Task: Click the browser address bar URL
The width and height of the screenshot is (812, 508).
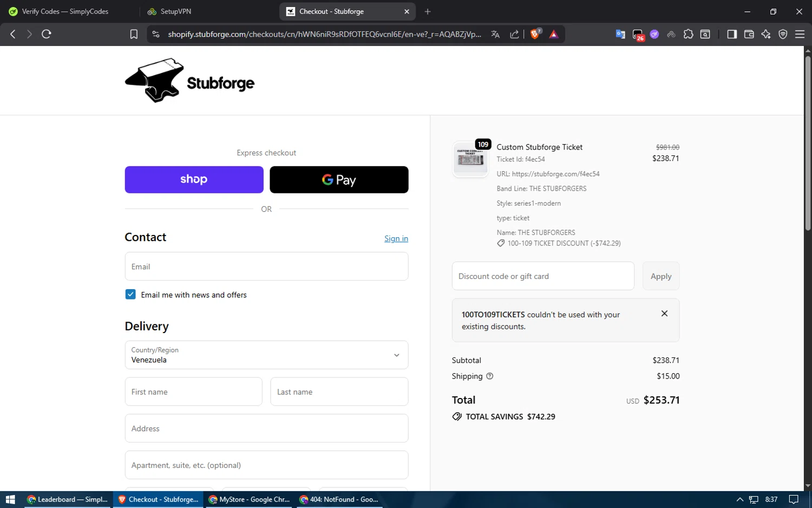Action: pos(324,34)
